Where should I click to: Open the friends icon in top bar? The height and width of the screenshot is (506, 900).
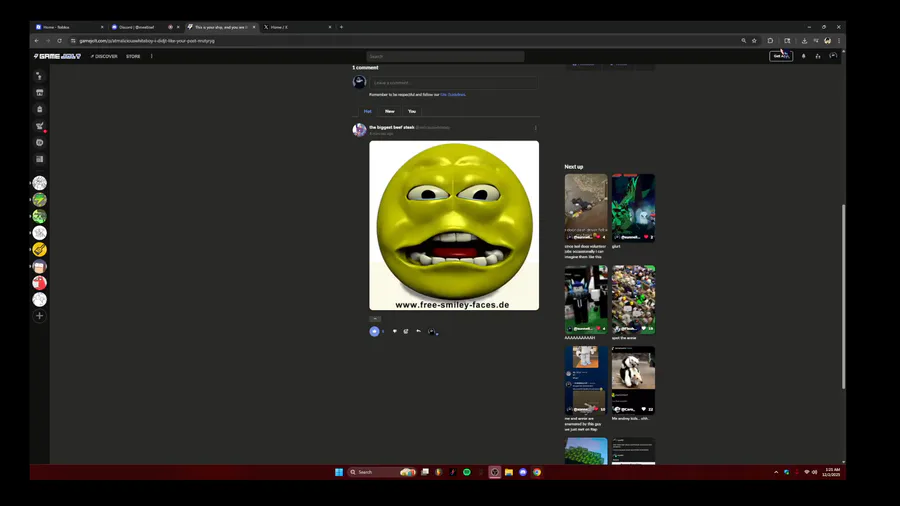point(818,56)
